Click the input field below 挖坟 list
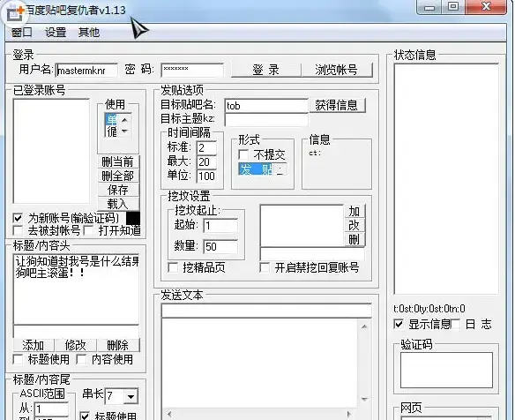 [312, 254]
